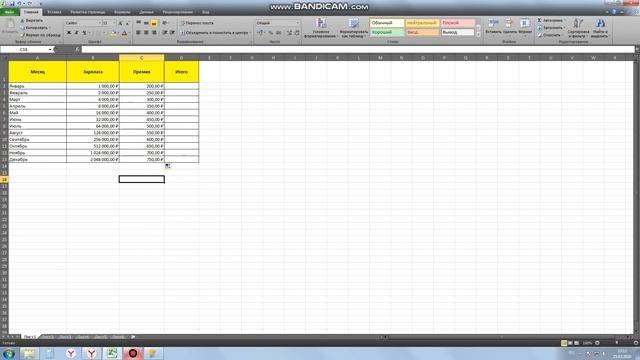Image resolution: width=640 pixels, height=360 pixels.
Task: Open Sort and Filter (Сортировка и фильтр)
Action: coord(578,28)
